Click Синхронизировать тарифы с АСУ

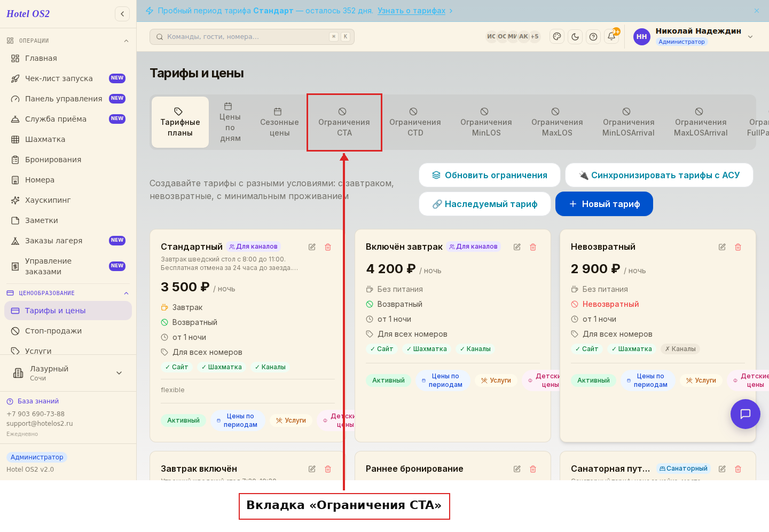click(x=659, y=175)
